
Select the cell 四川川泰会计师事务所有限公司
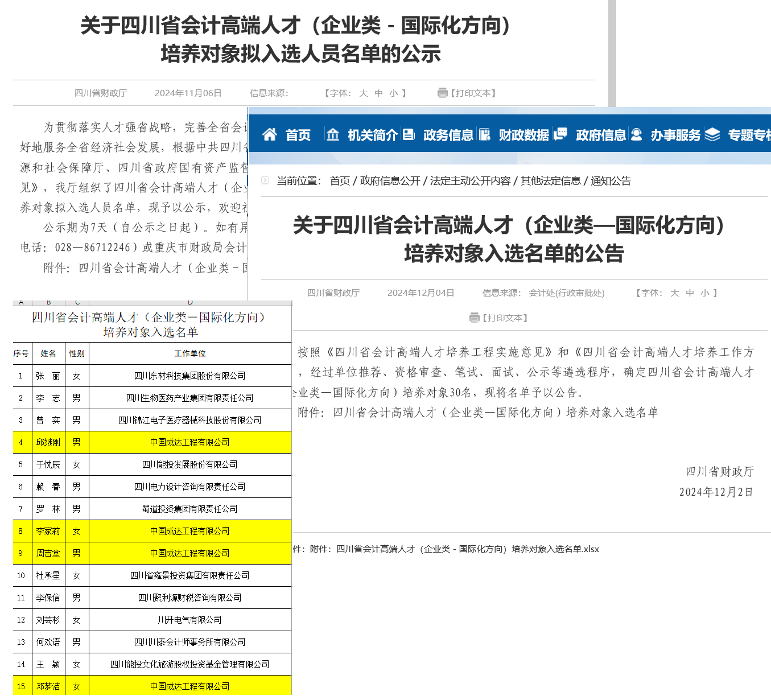(190, 642)
